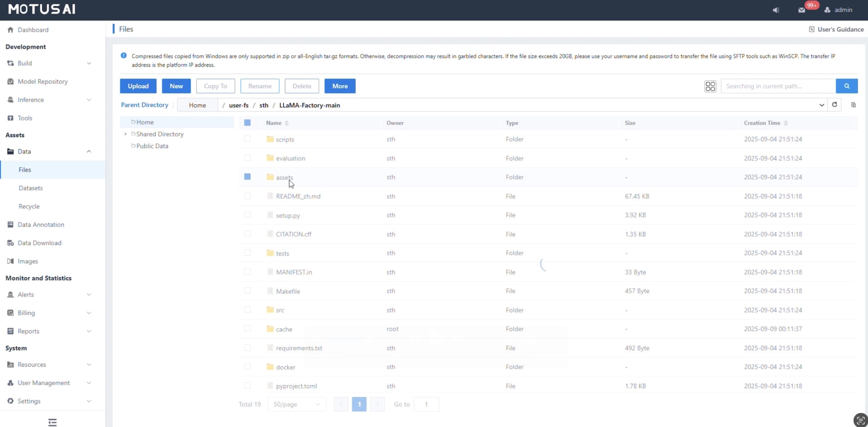
Task: Expand the Shared Directory tree node
Action: click(125, 134)
